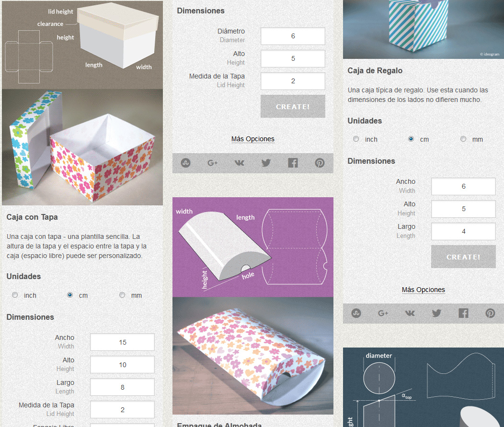Share Caja de Regalo on Google+
Viewport: 504px width, 427px height.
pos(383,313)
